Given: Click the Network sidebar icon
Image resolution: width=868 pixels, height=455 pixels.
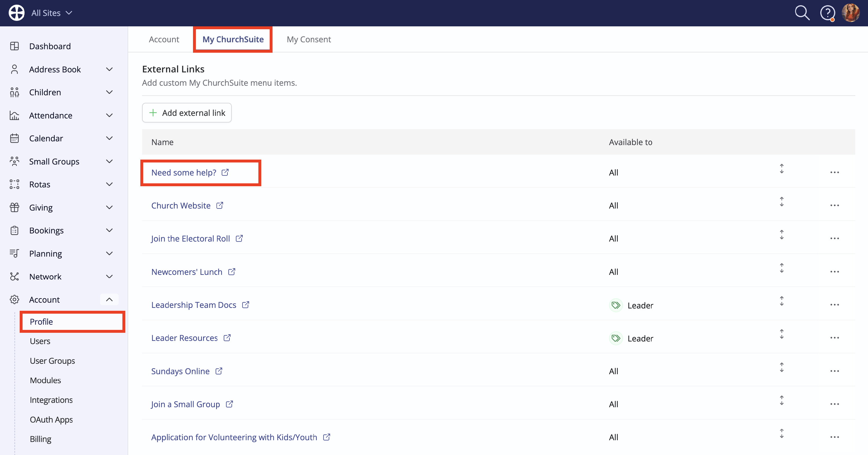Looking at the screenshot, I should 14,277.
